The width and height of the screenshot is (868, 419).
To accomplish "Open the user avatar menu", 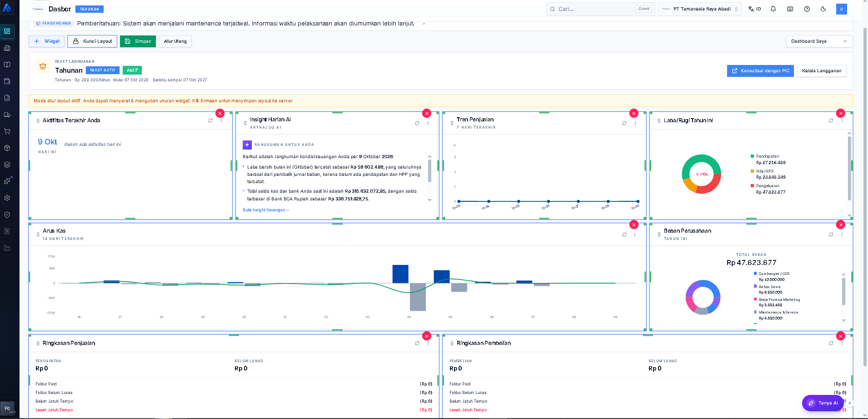I will (x=841, y=9).
